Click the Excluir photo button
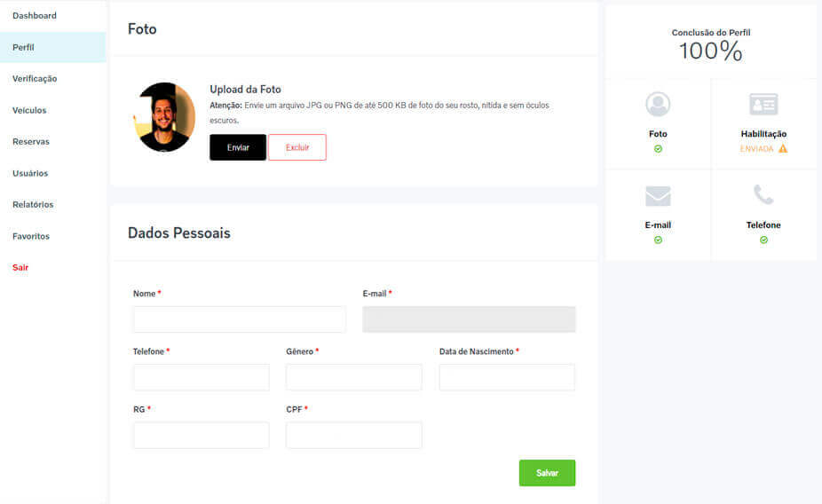This screenshot has width=822, height=504. pyautogui.click(x=297, y=147)
